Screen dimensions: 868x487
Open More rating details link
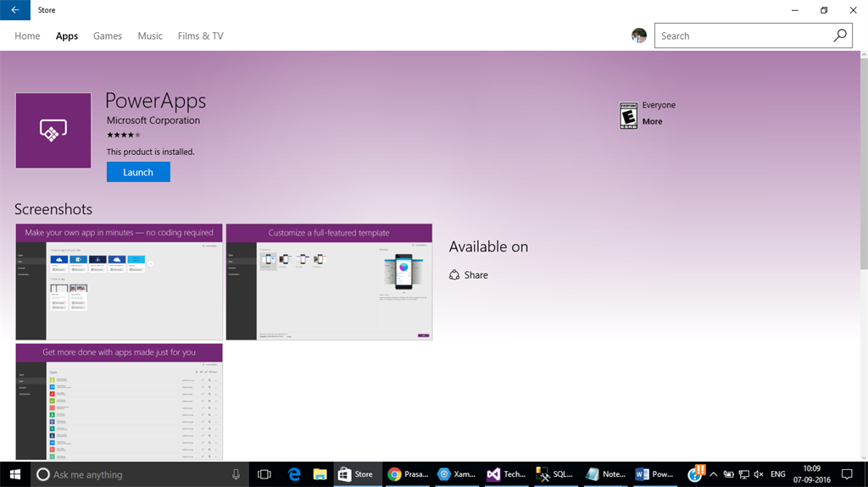pos(652,121)
